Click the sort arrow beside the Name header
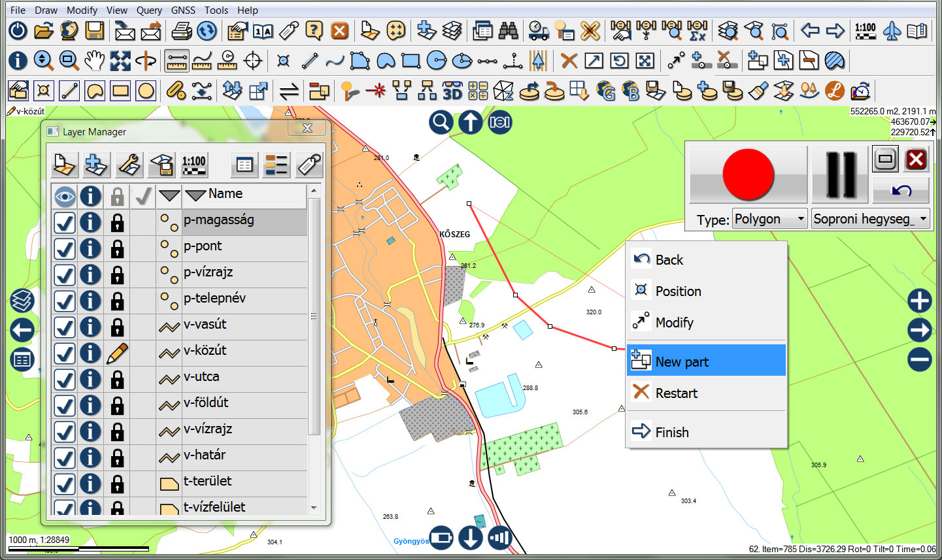Image resolution: width=942 pixels, height=560 pixels. (x=195, y=195)
